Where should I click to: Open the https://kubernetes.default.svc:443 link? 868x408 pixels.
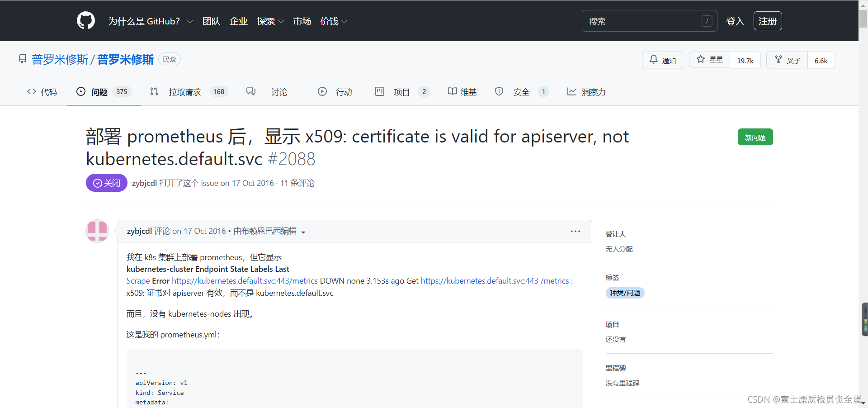coord(480,281)
